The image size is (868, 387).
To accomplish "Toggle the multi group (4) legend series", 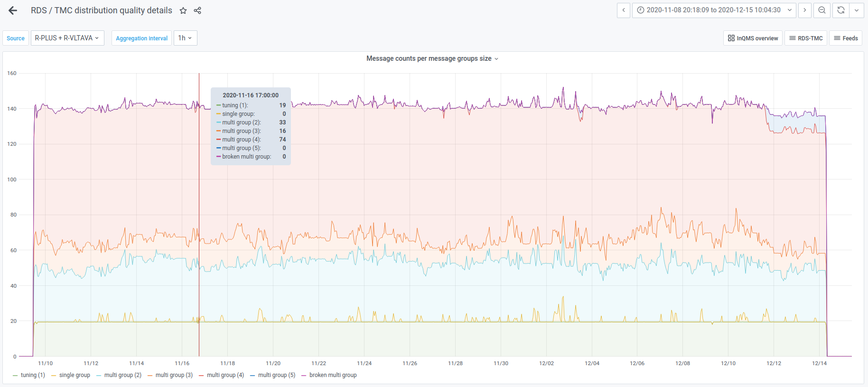I will (x=225, y=375).
